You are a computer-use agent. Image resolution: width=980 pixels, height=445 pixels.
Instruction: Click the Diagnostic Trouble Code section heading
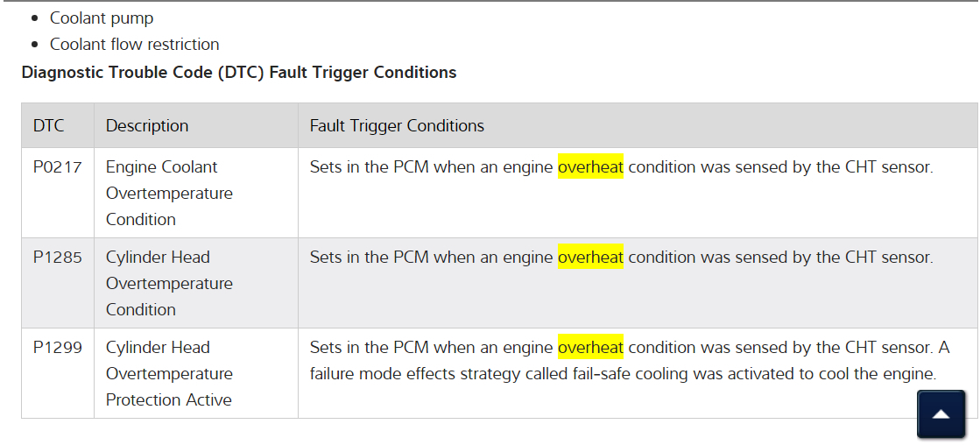click(239, 72)
